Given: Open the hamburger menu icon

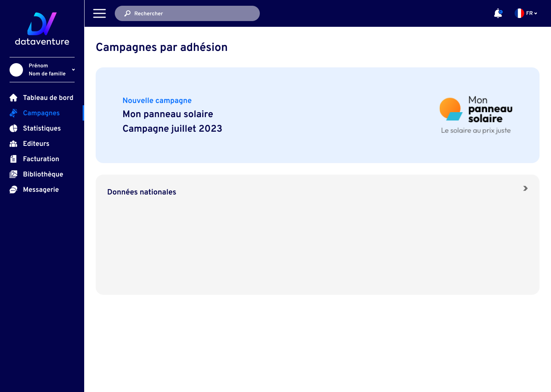Looking at the screenshot, I should (99, 13).
